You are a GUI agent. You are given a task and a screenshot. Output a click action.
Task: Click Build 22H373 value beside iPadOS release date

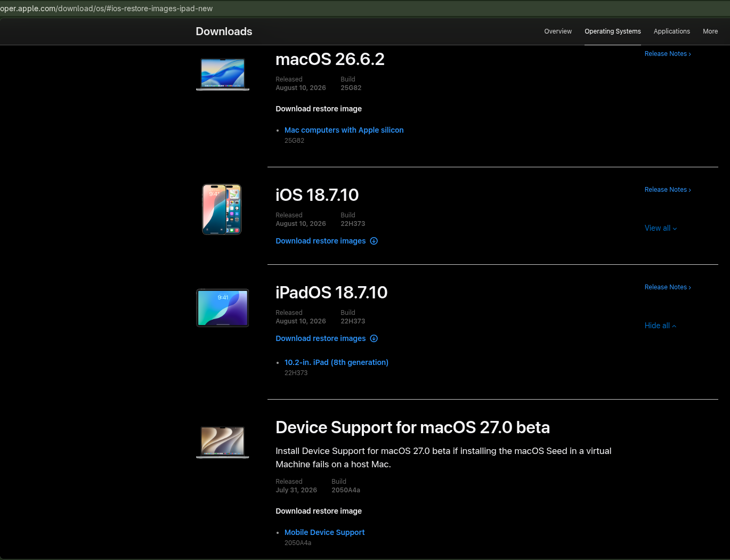coord(353,321)
